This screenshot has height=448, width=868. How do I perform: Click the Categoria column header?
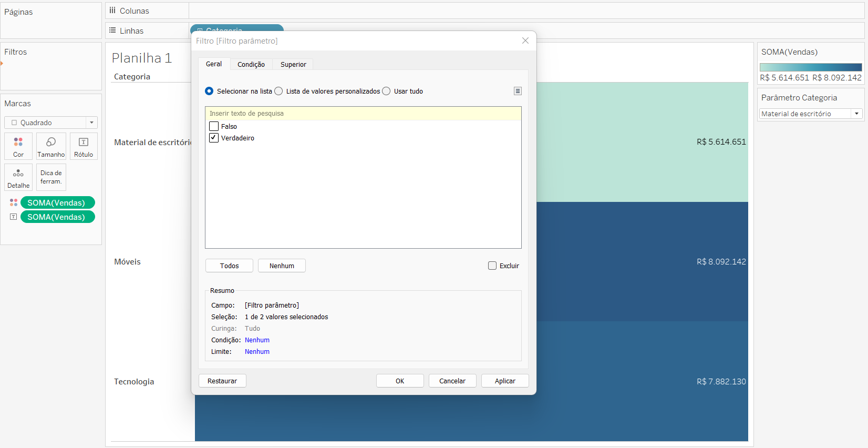point(132,76)
